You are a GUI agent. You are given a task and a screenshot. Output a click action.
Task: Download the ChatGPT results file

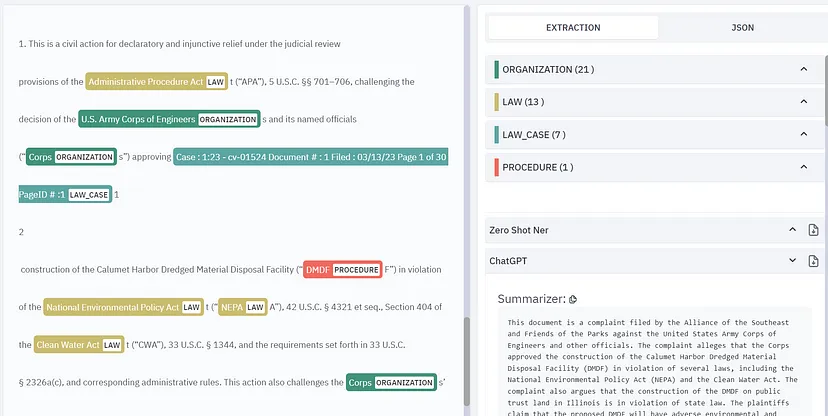813,260
